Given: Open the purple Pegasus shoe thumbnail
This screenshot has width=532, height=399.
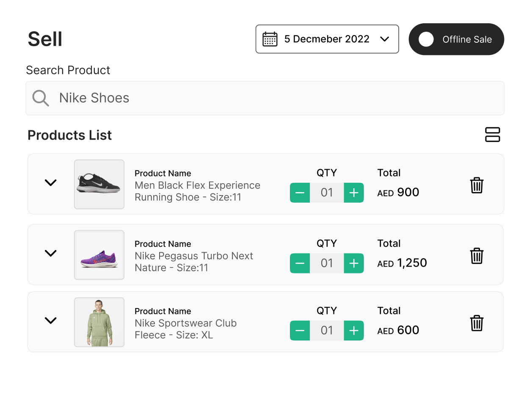Looking at the screenshot, I should [99, 255].
